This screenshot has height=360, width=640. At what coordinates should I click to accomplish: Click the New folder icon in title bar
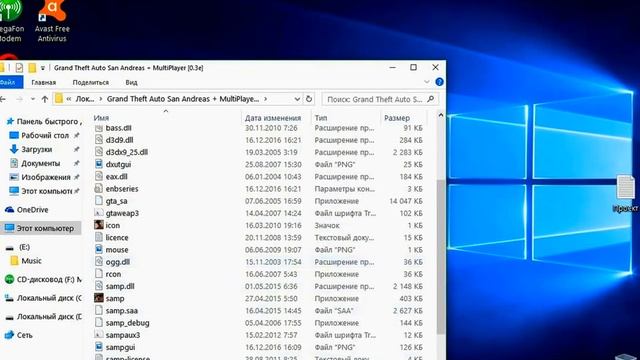pyautogui.click(x=32, y=68)
